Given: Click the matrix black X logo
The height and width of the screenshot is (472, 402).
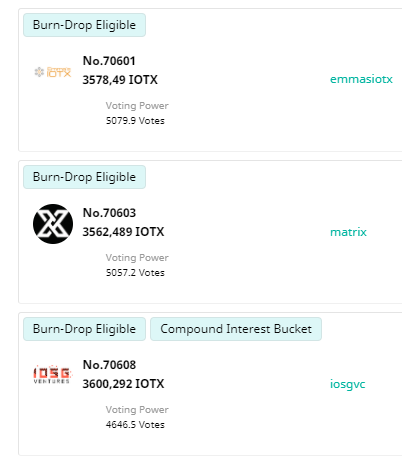Looking at the screenshot, I should tap(53, 224).
